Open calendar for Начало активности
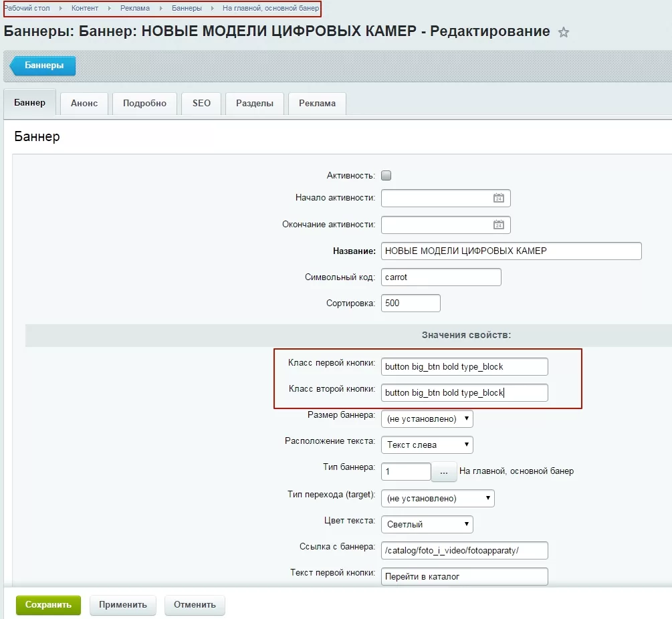The image size is (672, 619). point(498,198)
